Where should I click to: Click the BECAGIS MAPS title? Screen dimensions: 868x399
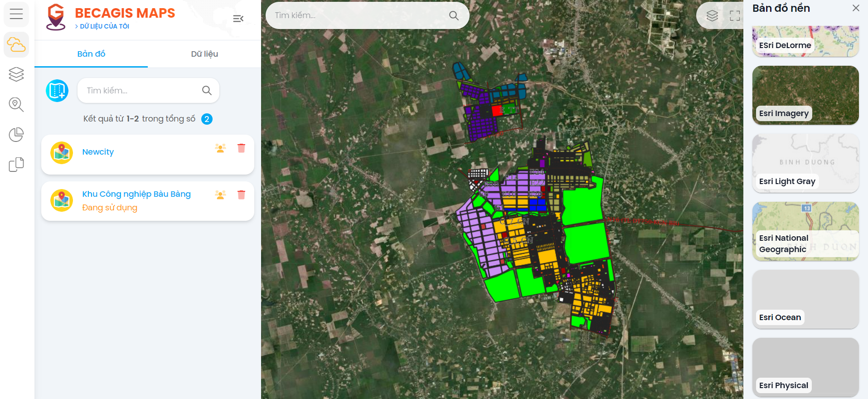coord(125,13)
